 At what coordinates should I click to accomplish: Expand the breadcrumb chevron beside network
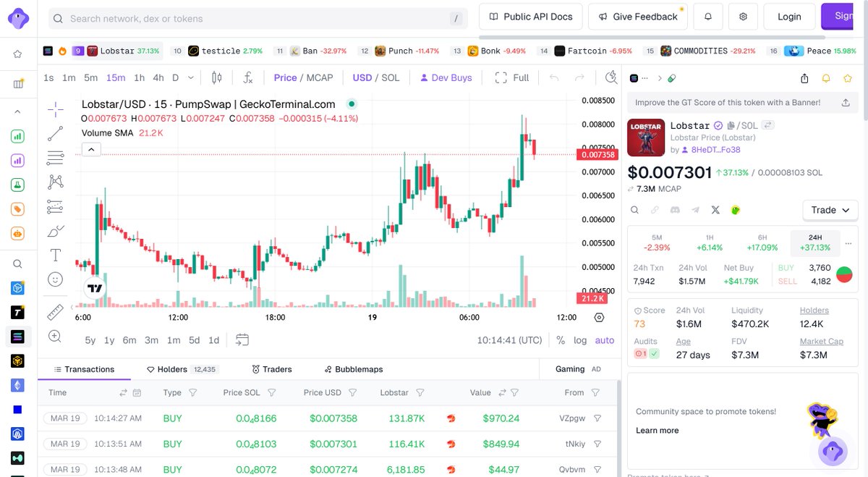point(659,78)
